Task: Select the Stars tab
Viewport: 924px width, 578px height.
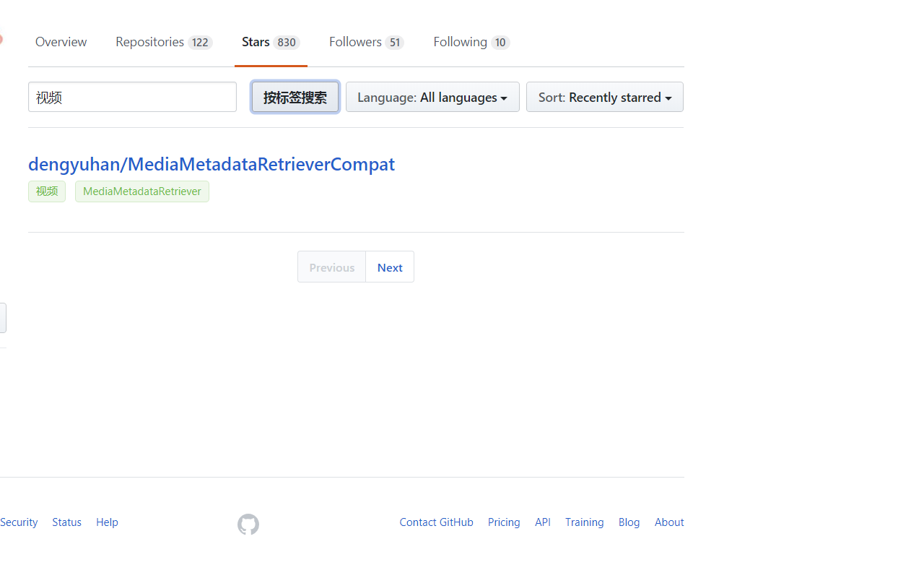Action: point(271,42)
